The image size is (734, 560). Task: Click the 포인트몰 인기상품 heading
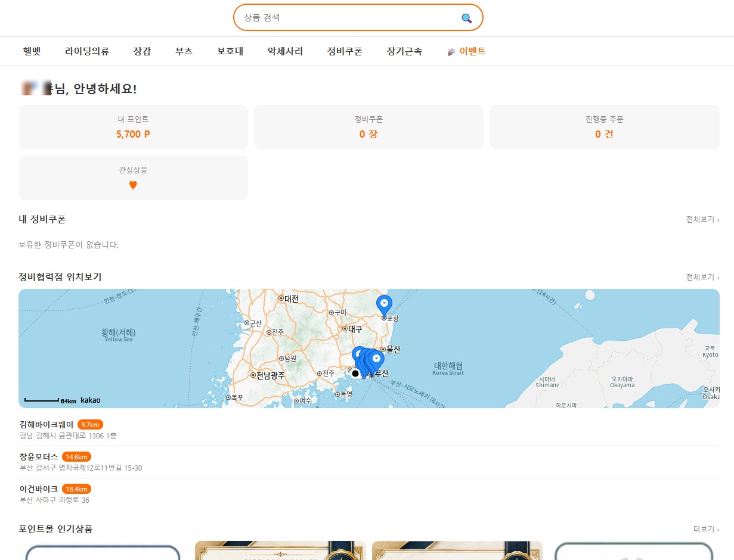tap(55, 529)
